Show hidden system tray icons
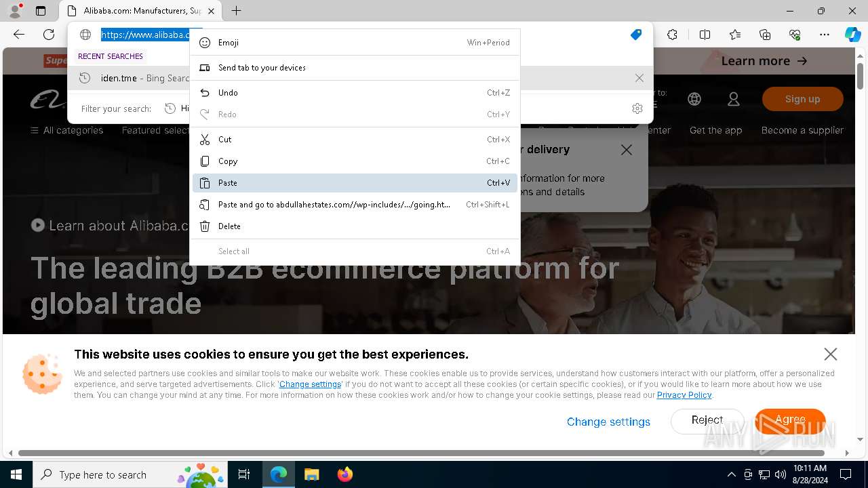868x488 pixels. coord(731,474)
